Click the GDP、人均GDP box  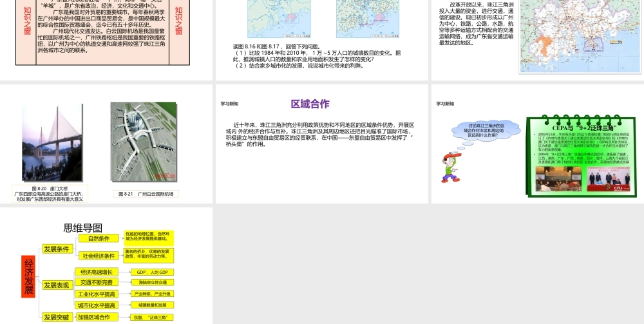click(x=153, y=272)
